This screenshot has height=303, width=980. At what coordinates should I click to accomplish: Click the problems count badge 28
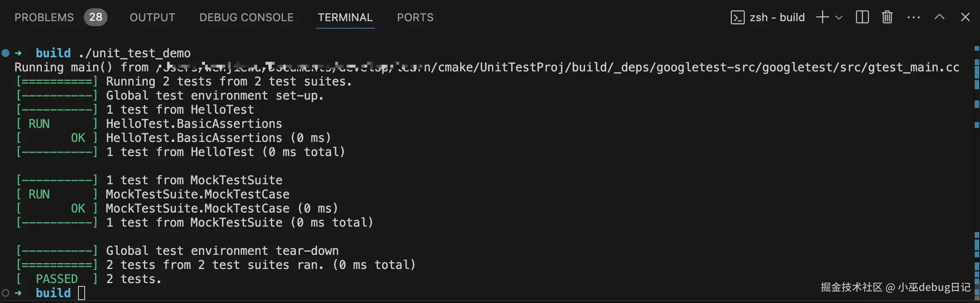click(95, 17)
